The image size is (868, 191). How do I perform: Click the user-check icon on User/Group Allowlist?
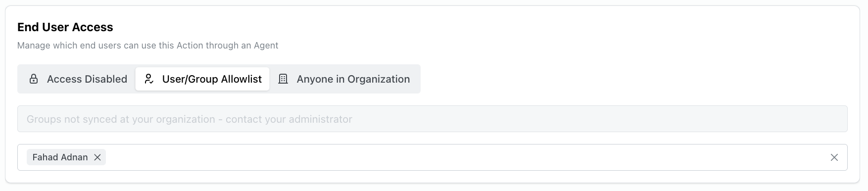[x=149, y=79]
